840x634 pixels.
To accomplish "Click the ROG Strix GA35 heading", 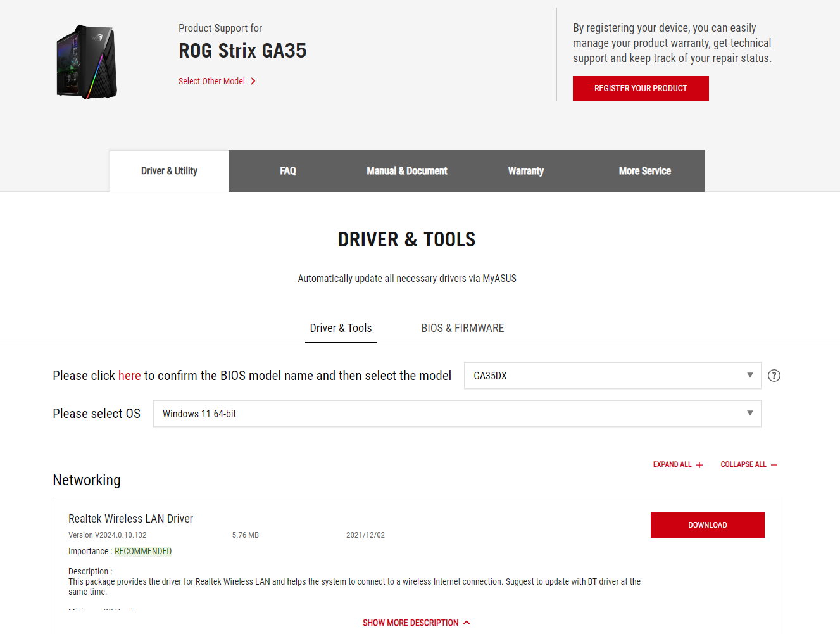I will (x=242, y=51).
